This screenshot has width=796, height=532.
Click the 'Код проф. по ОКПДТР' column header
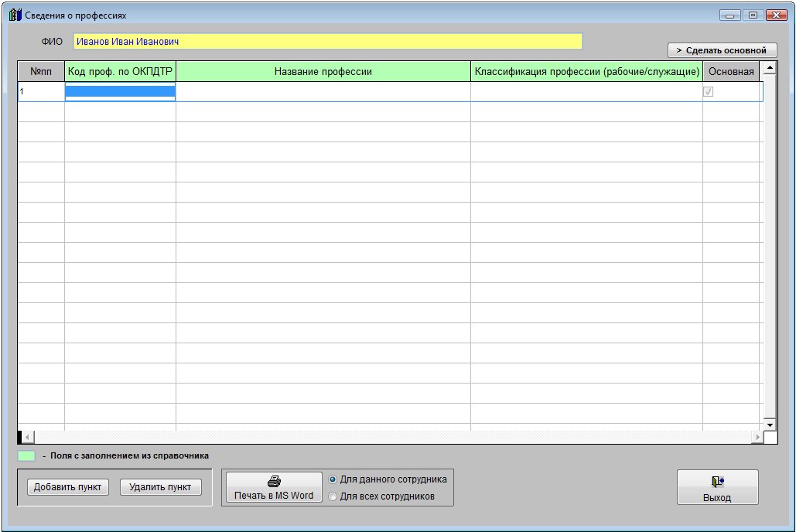point(121,72)
